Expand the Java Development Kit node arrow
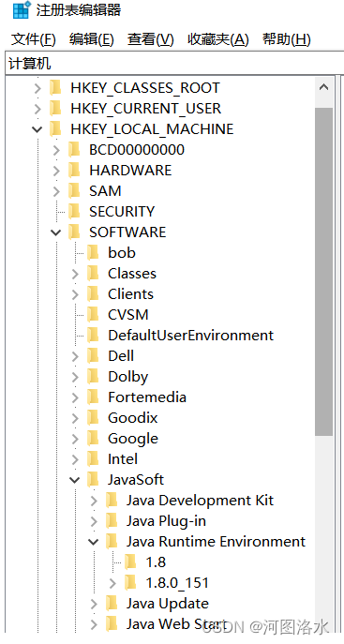This screenshot has height=644, width=344. [x=94, y=501]
